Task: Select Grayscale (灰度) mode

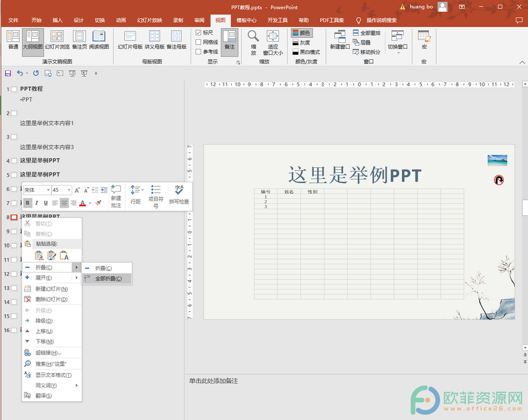Action: tap(302, 42)
